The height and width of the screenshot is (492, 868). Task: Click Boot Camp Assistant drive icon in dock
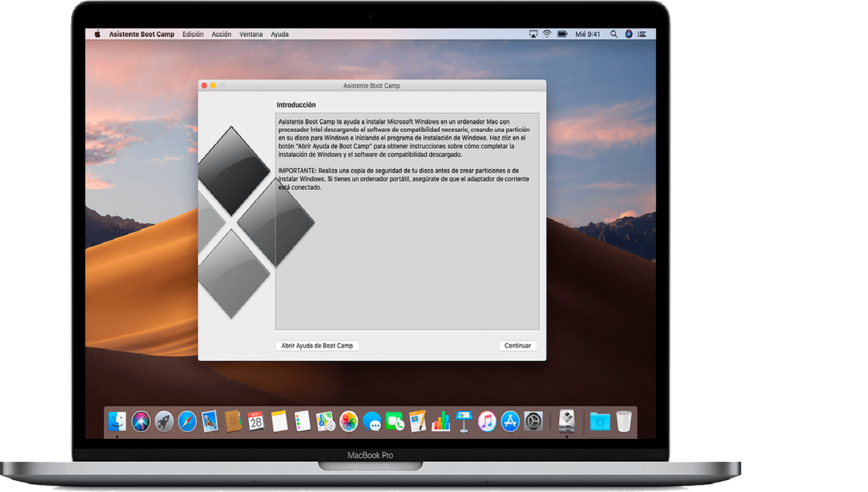pos(567,421)
